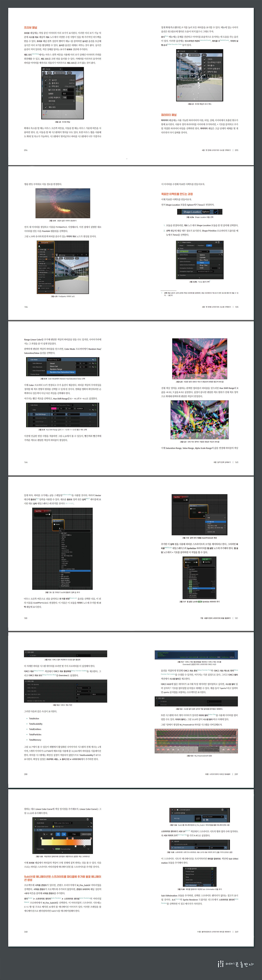Select the Transform tab in Figure 4.20b
Image resolution: width=262 pixels, height=980 pixels.
(x=201, y=245)
